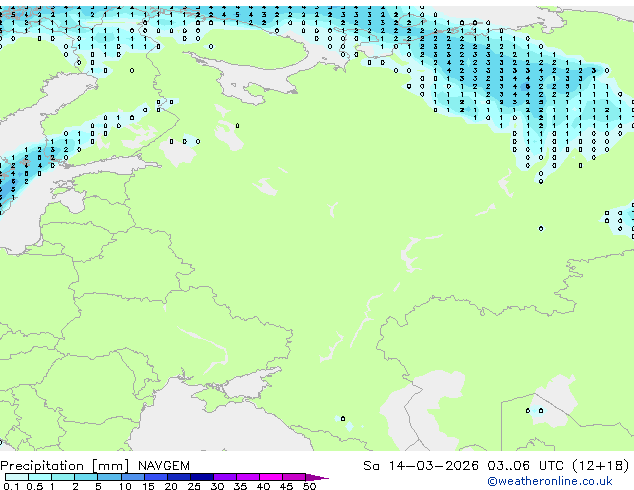634x490 pixels.
Task: Click the purple arrow tip above 50
Action: point(317,477)
